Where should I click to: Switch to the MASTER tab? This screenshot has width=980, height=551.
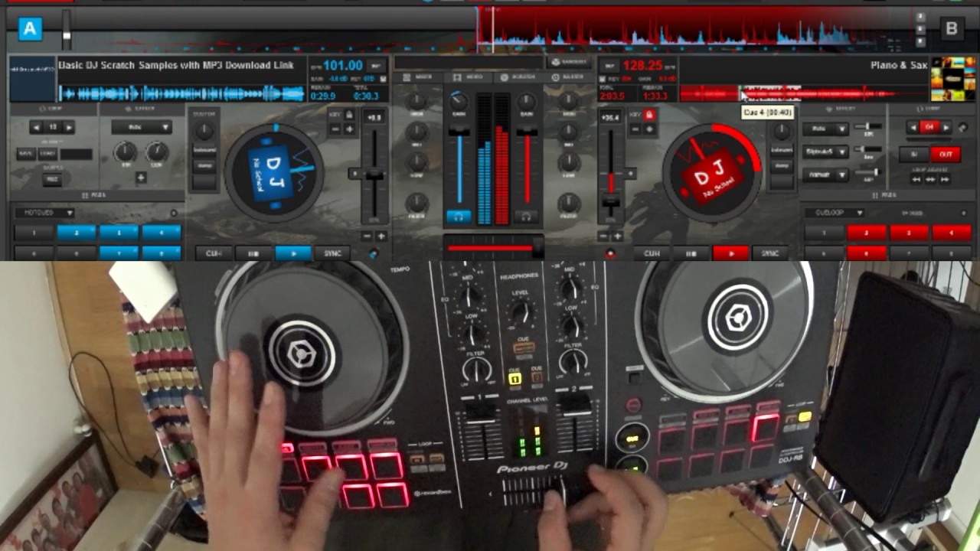[567, 77]
